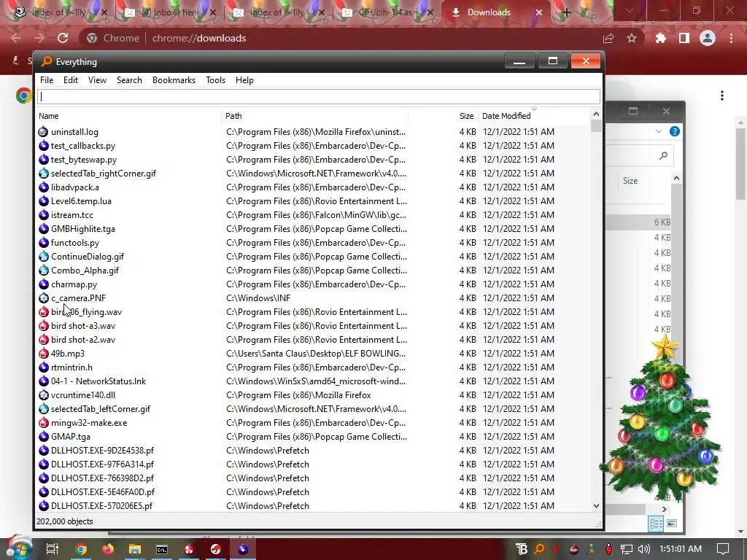Viewport: 747px width, 560px height.
Task: Click the vcruntime140.dll file icon
Action: point(43,394)
